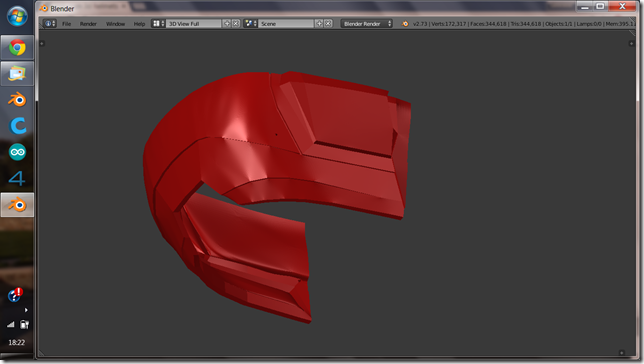Viewport: 644px width, 364px height.
Task: Open Google Chrome from the taskbar
Action: tap(17, 48)
